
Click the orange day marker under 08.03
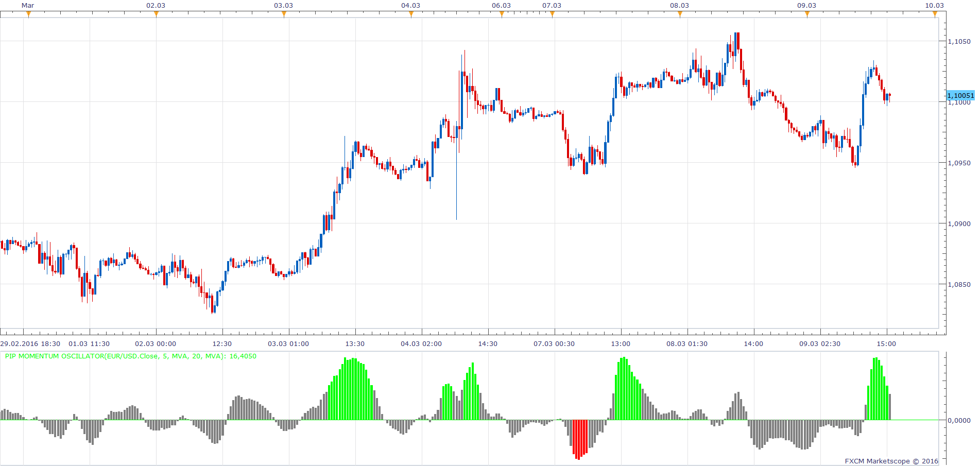(680, 14)
